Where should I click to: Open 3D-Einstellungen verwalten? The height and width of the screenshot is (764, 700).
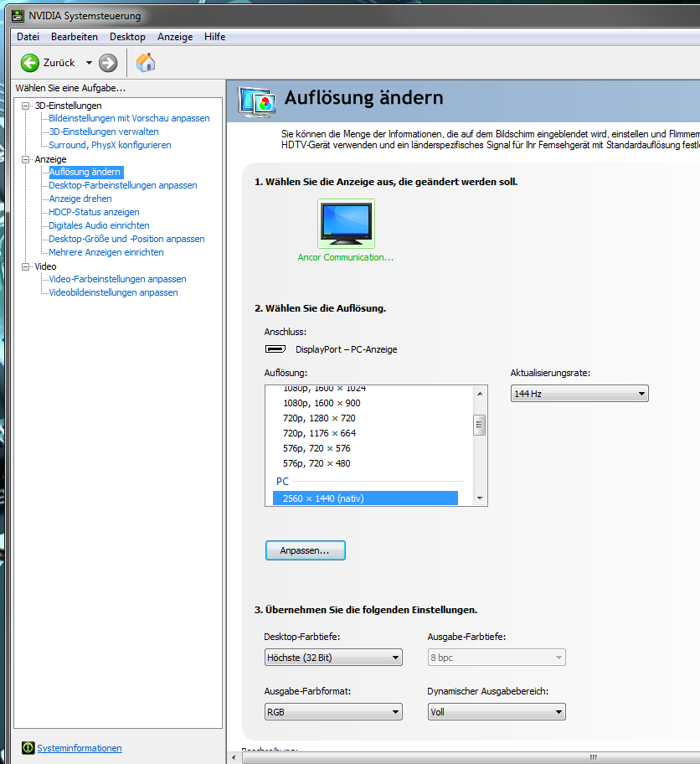[104, 132]
